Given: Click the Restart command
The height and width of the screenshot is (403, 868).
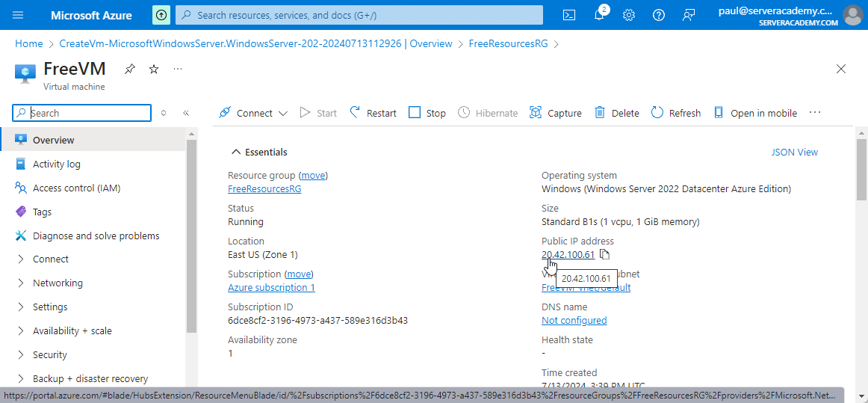Looking at the screenshot, I should coord(373,113).
